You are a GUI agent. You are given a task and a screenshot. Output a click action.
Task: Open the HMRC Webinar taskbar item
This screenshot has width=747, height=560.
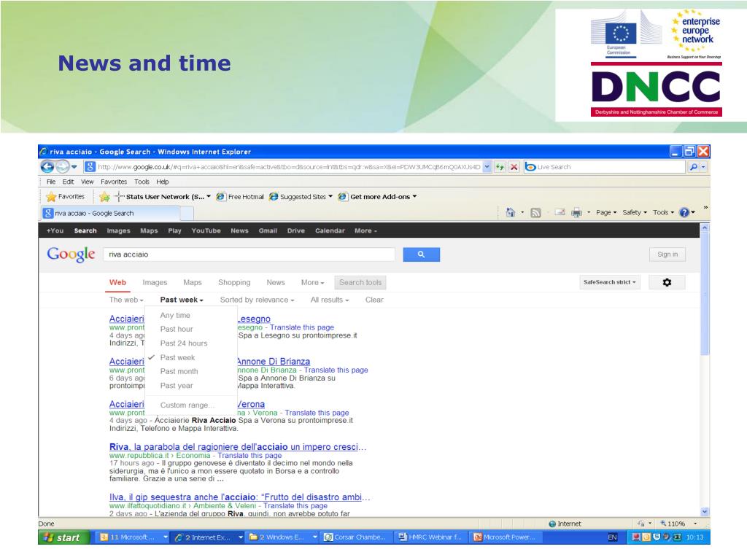click(430, 537)
